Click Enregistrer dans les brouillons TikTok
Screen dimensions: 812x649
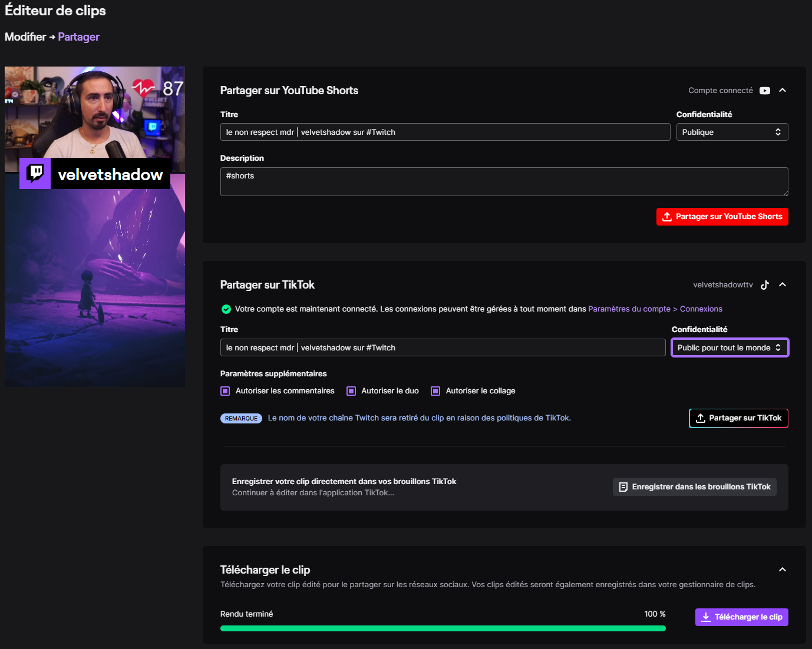point(695,487)
